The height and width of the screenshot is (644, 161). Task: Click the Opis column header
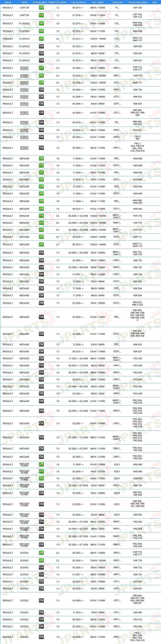[154, 2]
